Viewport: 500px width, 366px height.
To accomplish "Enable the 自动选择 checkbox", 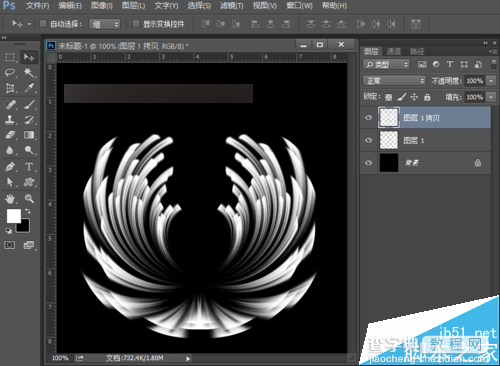I will tap(43, 24).
